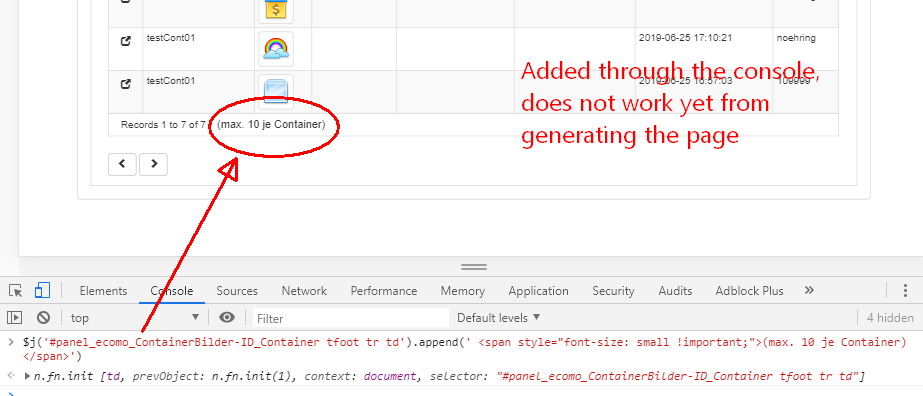Switch to the Adblock Plus tab

click(749, 291)
